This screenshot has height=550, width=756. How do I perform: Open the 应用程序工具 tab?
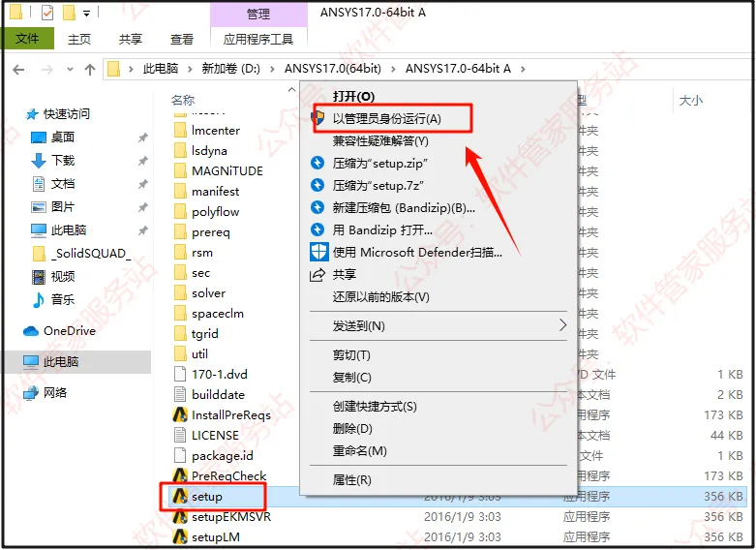click(x=258, y=39)
